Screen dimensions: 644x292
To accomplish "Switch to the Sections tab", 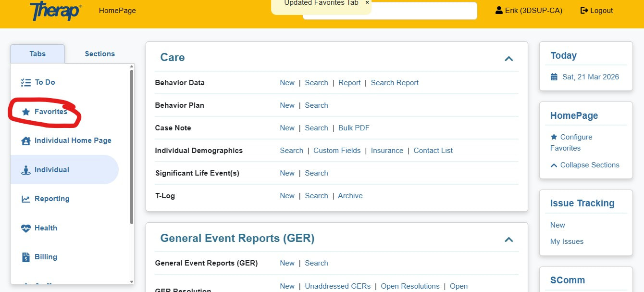I will 99,54.
